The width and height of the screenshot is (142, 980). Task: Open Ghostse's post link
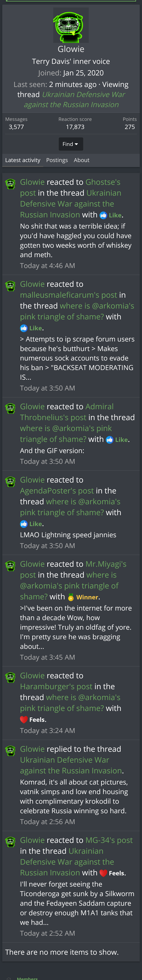pos(70,188)
